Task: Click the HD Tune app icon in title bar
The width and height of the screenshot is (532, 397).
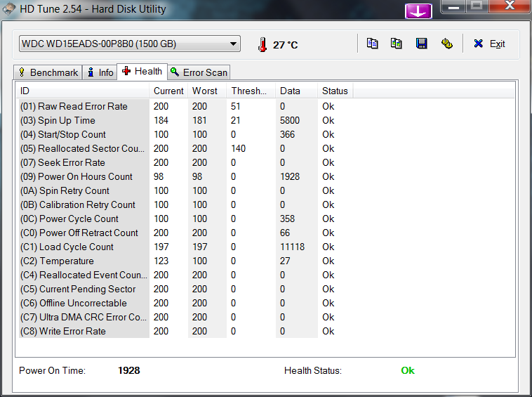Action: [x=9, y=9]
